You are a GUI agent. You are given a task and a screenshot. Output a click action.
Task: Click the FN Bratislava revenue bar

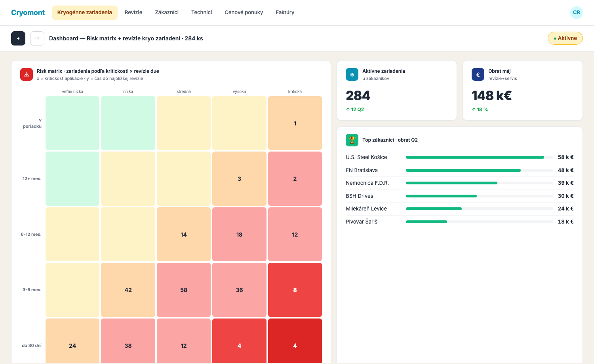(480, 170)
